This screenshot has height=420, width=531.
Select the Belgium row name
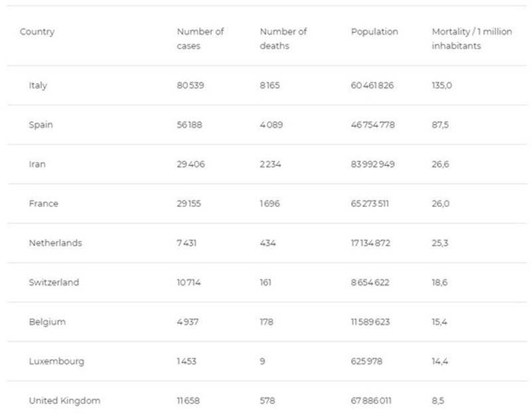47,322
